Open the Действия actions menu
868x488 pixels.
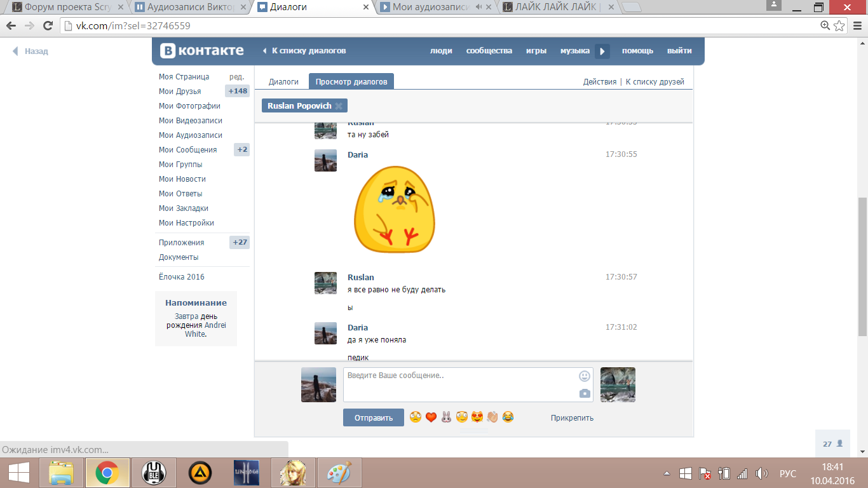600,82
